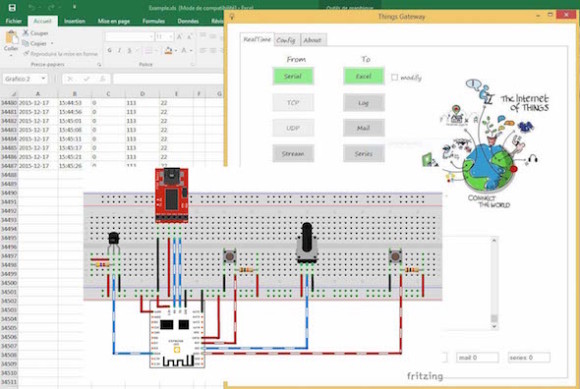Click the Mail button
The height and width of the screenshot is (389, 580).
tap(364, 128)
